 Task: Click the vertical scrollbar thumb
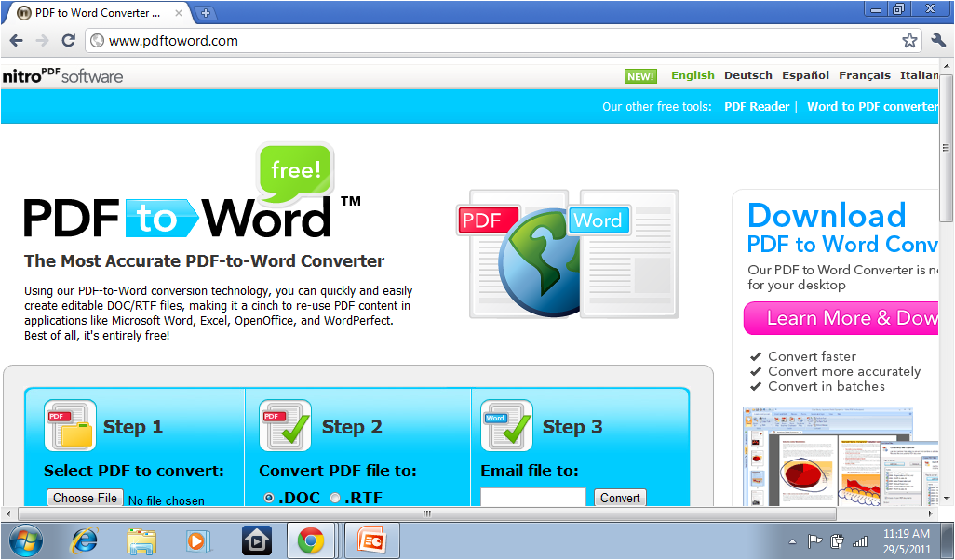click(946, 148)
